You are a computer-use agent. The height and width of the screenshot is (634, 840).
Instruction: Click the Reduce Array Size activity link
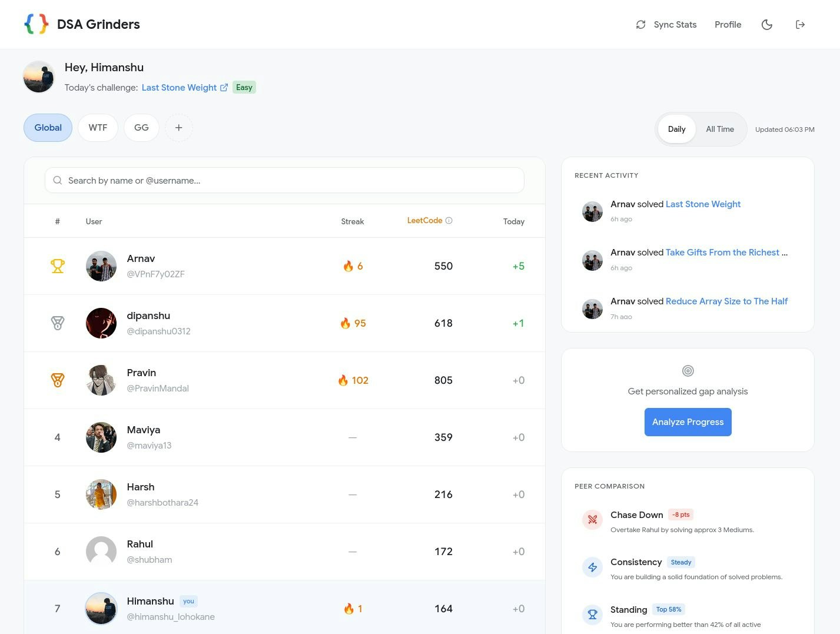pyautogui.click(x=726, y=301)
